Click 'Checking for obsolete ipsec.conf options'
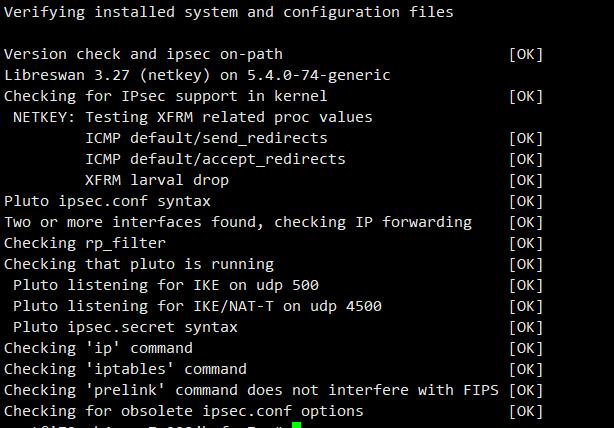Viewport: 614px width, 428px height. click(184, 412)
